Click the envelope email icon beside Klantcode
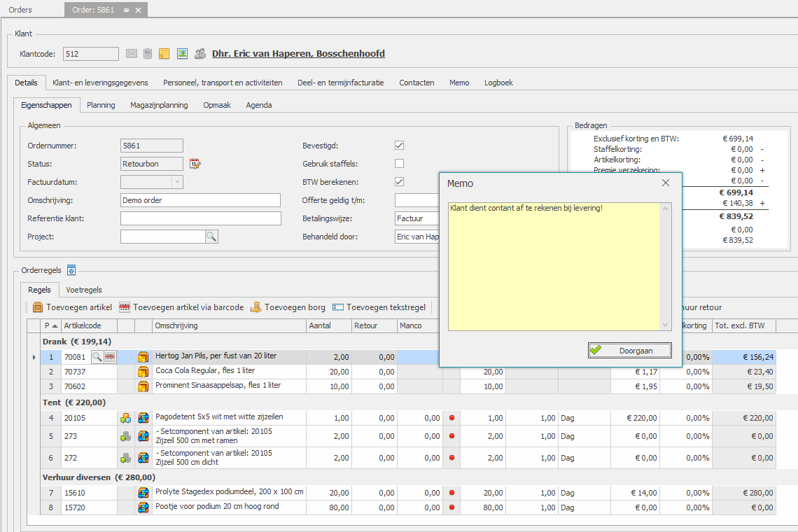Viewport: 798px width, 532px height. pyautogui.click(x=132, y=53)
